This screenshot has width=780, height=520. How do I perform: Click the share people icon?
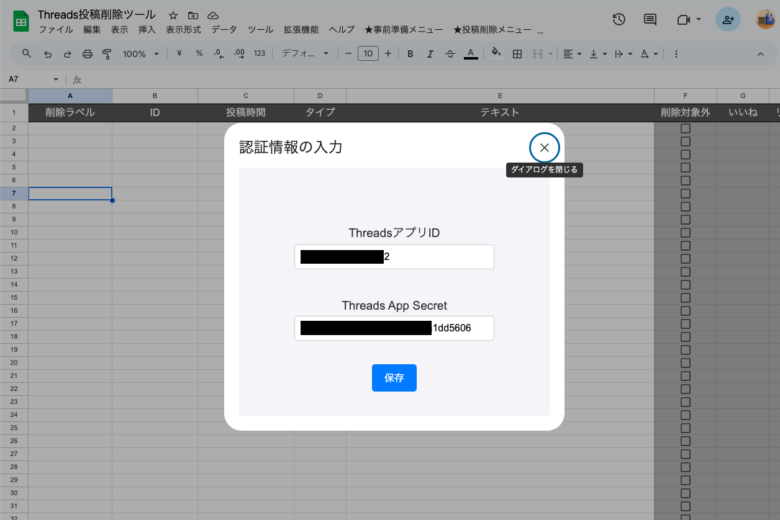pos(728,19)
